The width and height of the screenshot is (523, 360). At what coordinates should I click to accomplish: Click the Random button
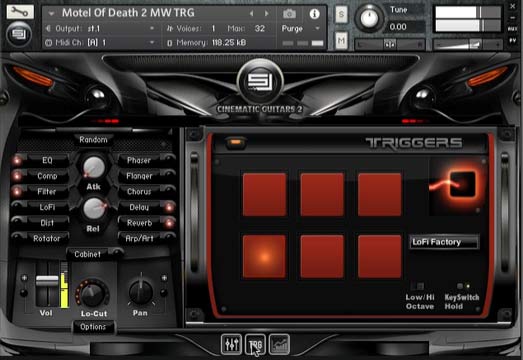[x=93, y=139]
